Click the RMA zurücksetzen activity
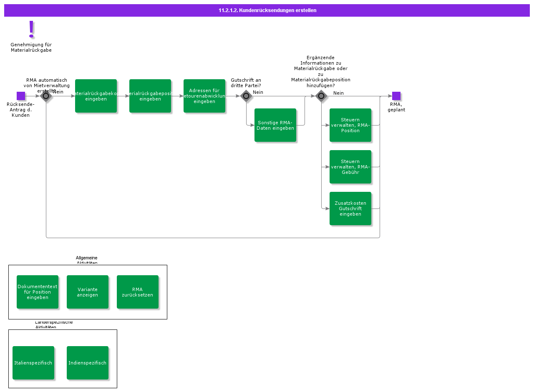The height and width of the screenshot is (392, 534). point(138,292)
